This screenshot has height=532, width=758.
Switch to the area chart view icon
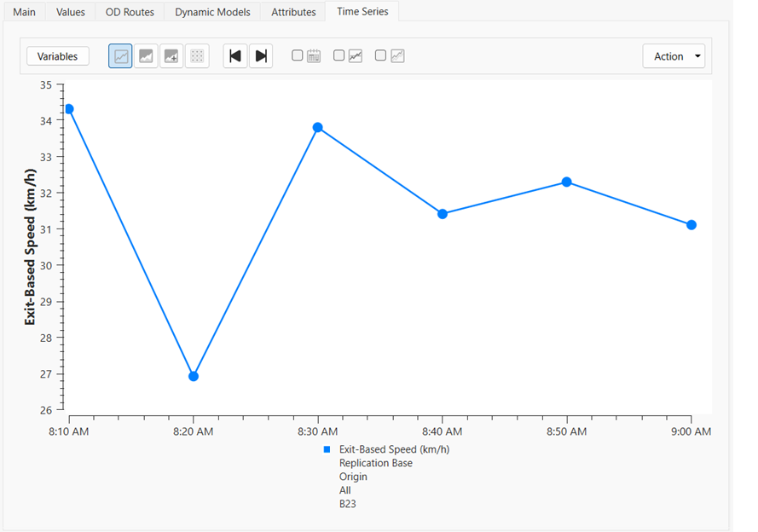pyautogui.click(x=146, y=56)
